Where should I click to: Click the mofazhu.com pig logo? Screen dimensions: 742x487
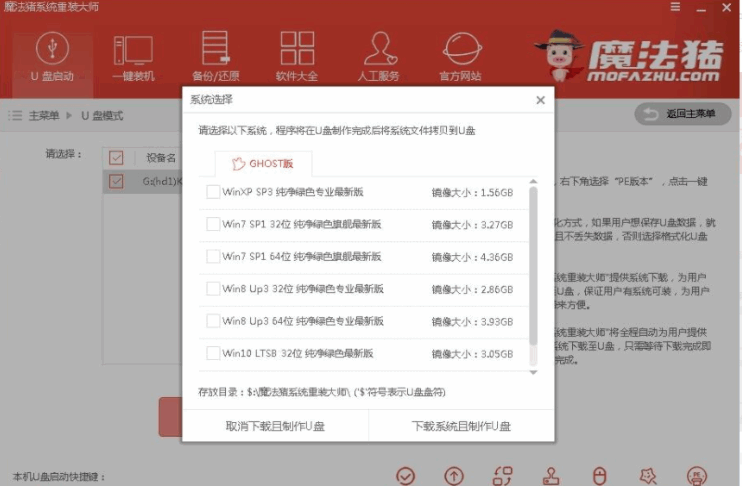[x=629, y=56]
